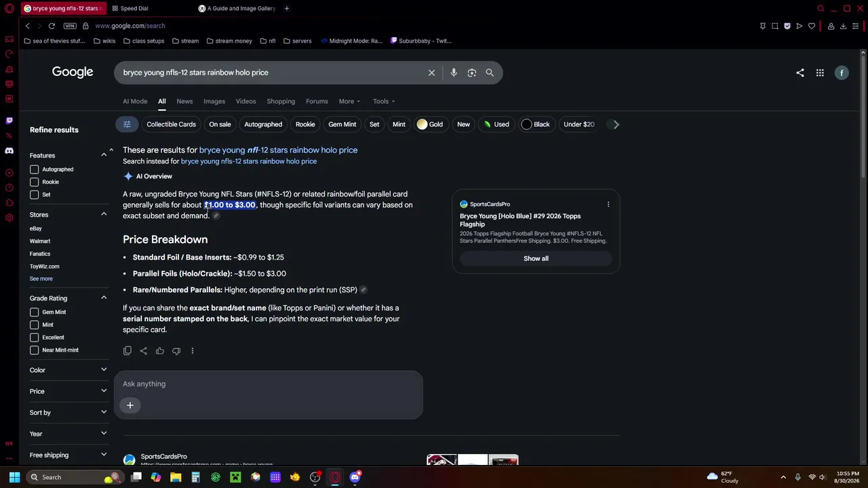Image resolution: width=868 pixels, height=488 pixels.
Task: Check the Rookie feature box
Action: tap(35, 182)
